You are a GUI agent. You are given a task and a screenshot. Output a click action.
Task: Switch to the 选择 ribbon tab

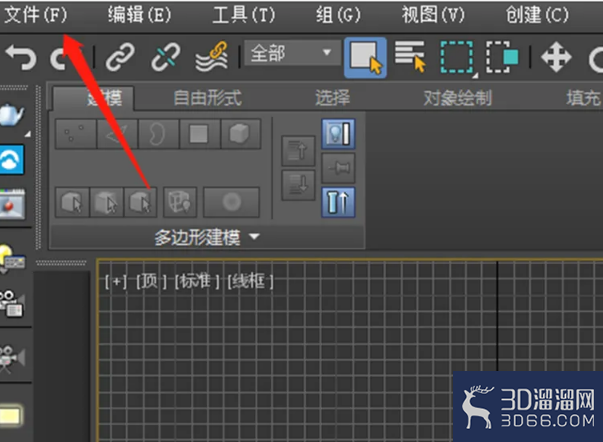333,98
